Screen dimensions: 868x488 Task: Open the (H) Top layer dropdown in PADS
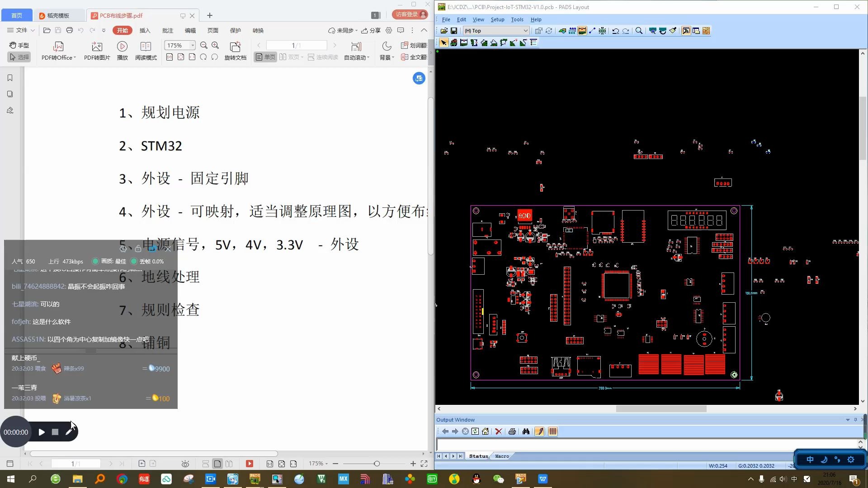(524, 30)
